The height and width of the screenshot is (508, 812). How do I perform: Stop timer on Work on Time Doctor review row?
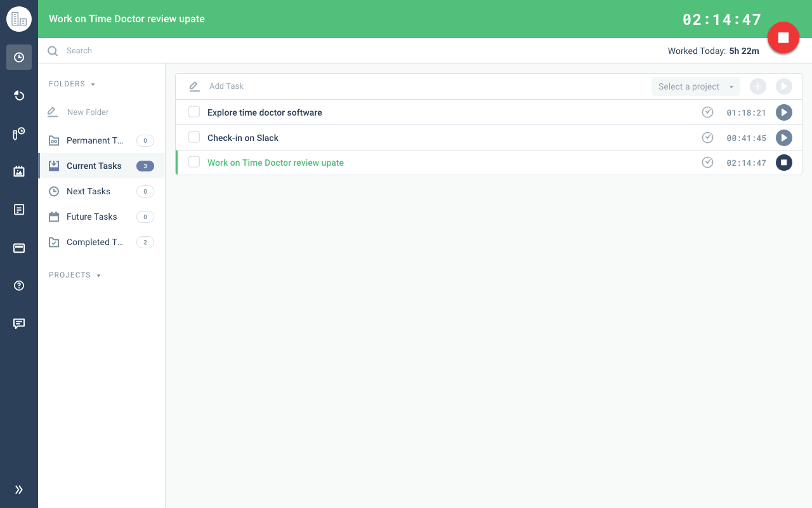click(784, 163)
